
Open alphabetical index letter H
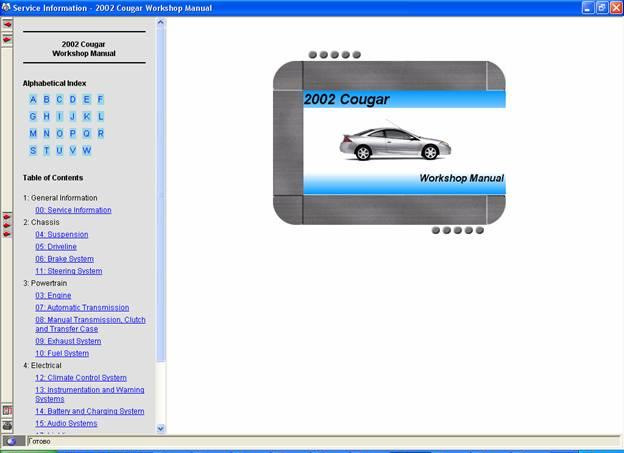pyautogui.click(x=47, y=116)
